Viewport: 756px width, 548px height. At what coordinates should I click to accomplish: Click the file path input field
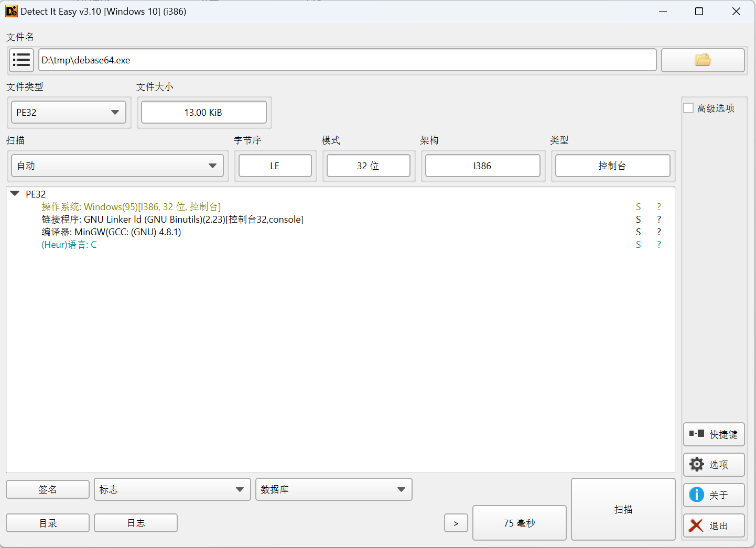348,60
